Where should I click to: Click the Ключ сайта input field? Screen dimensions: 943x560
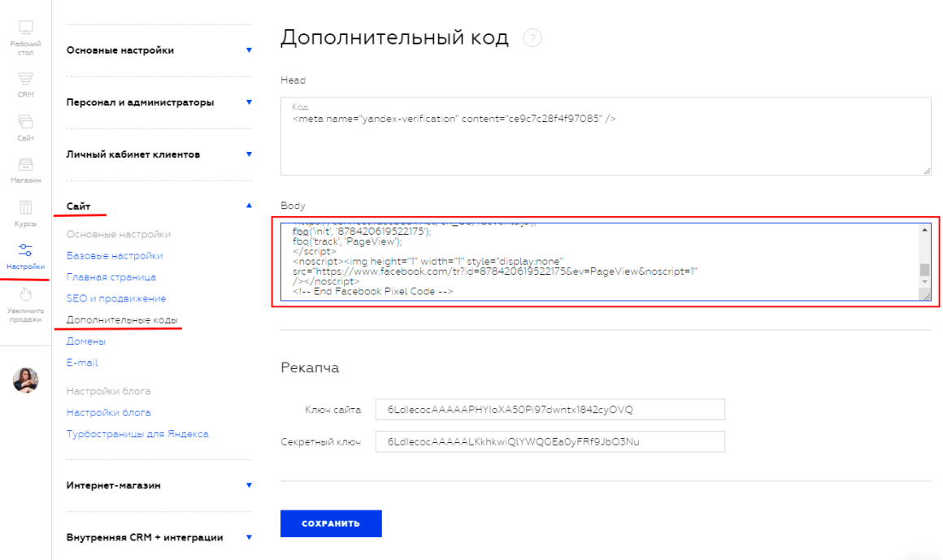[550, 410]
